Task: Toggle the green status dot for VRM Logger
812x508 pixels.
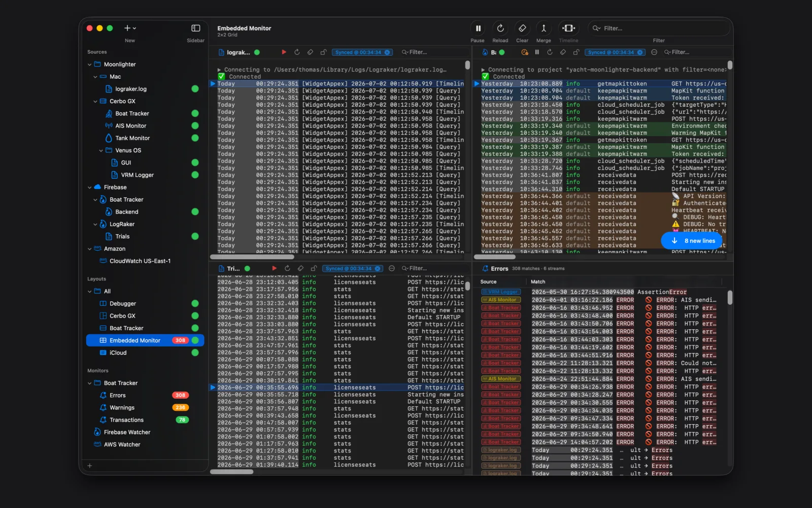Action: [x=195, y=175]
